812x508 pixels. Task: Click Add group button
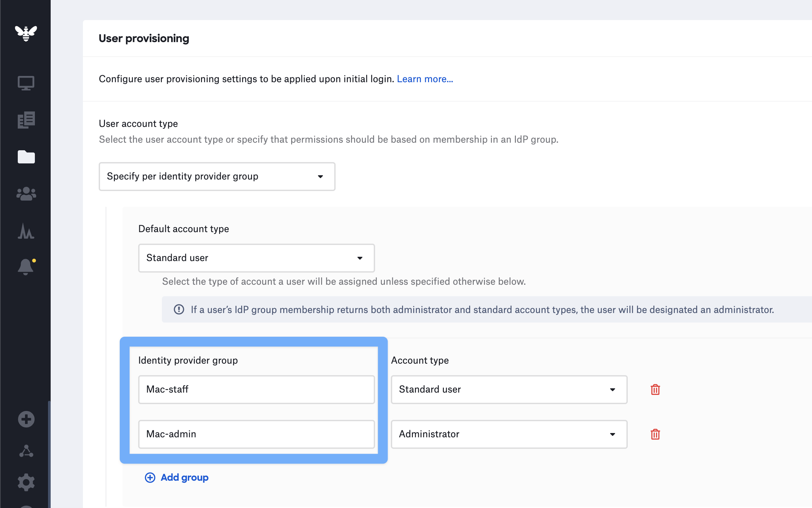[177, 477]
